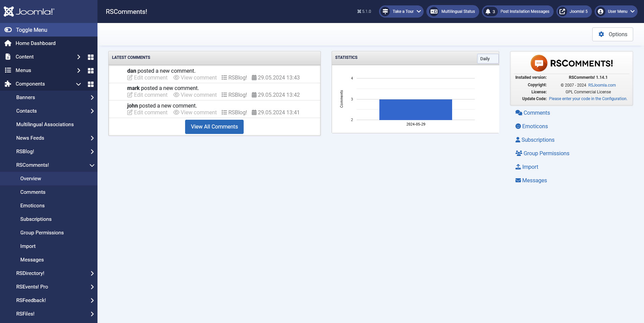644x323 pixels.
Task: Toggle the sidebar menu
Action: pyautogui.click(x=49, y=30)
